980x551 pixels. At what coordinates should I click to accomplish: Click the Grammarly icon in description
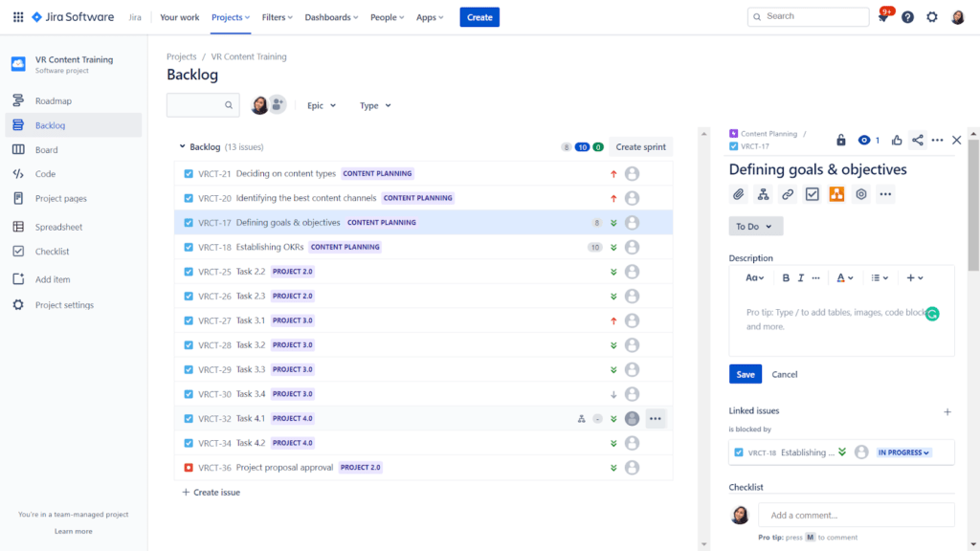[x=932, y=314]
